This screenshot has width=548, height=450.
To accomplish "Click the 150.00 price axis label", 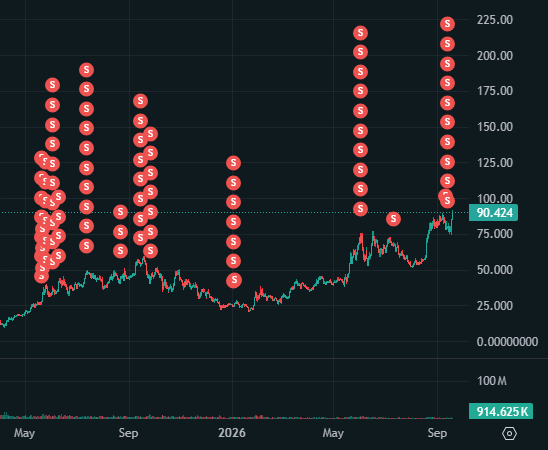I will [495, 127].
